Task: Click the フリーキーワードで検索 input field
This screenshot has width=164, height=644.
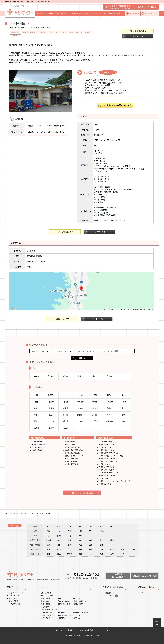Action: [116, 351]
